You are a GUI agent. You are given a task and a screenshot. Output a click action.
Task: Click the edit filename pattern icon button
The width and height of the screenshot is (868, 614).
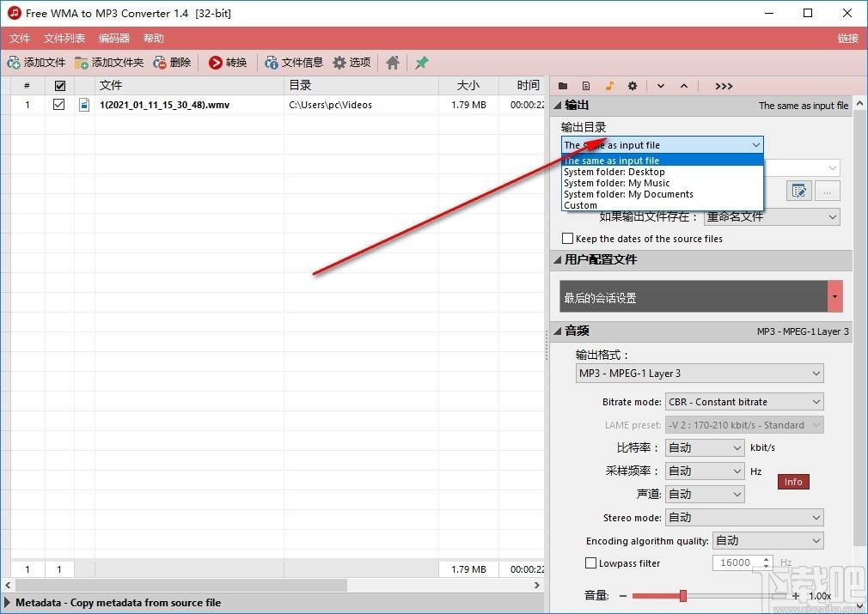pyautogui.click(x=798, y=191)
